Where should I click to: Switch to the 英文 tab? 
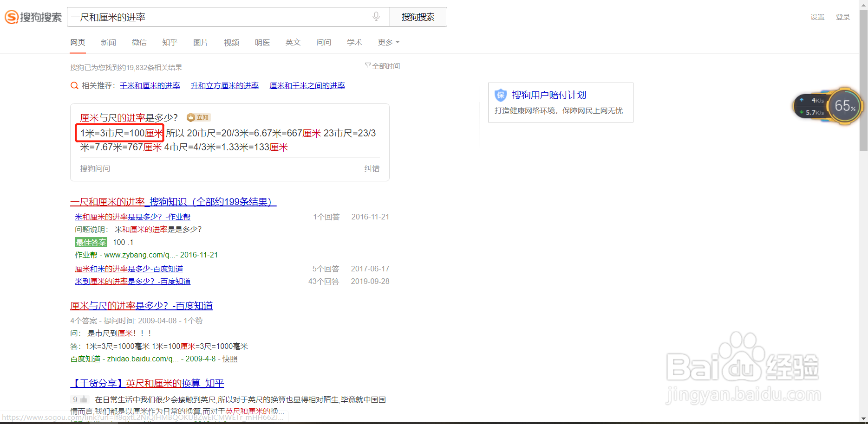(x=293, y=42)
